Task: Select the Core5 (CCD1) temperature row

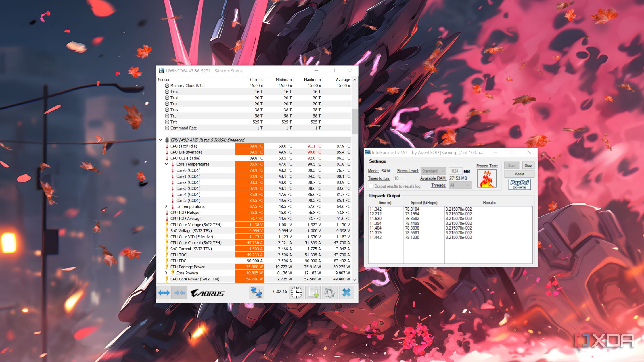Action: (x=254, y=200)
